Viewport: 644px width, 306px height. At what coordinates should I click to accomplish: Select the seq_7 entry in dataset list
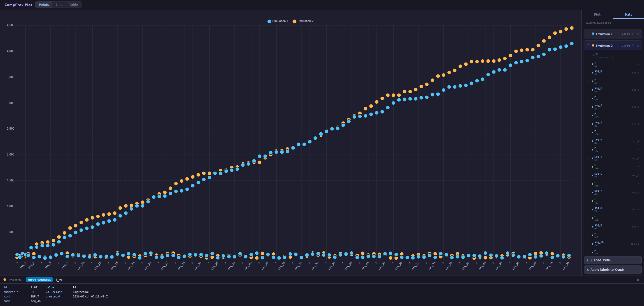tap(598, 191)
